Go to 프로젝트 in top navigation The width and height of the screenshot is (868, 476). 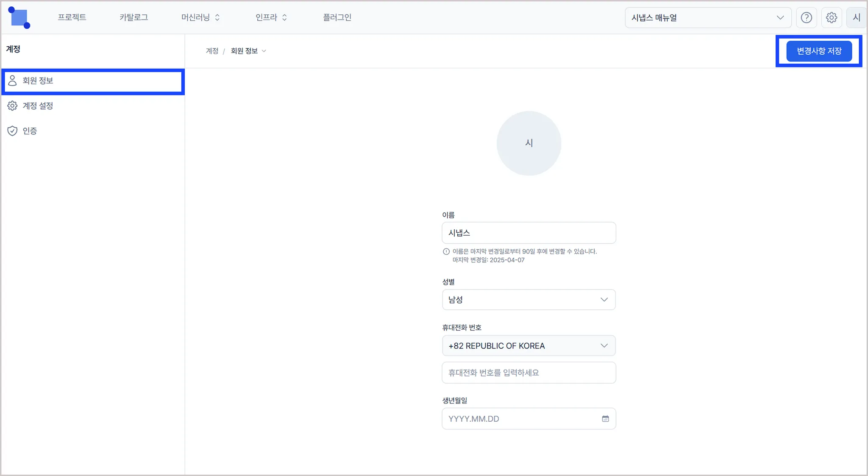coord(72,17)
